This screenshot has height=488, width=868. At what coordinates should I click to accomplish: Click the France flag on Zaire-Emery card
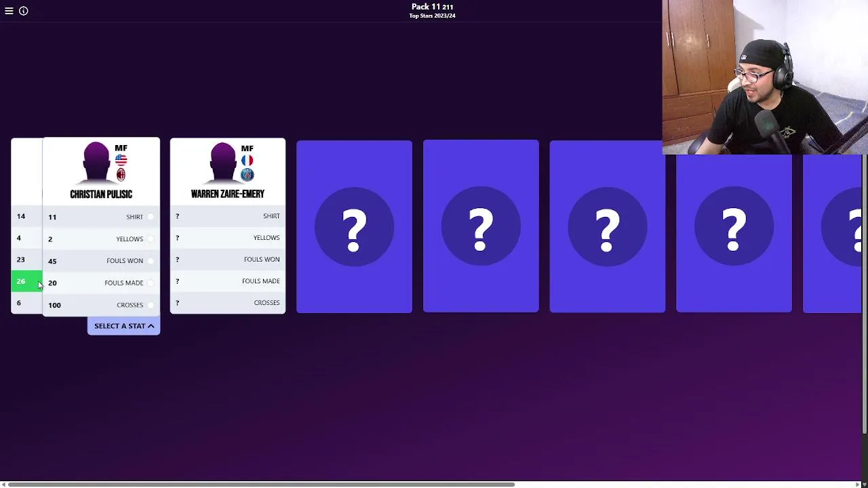248,161
